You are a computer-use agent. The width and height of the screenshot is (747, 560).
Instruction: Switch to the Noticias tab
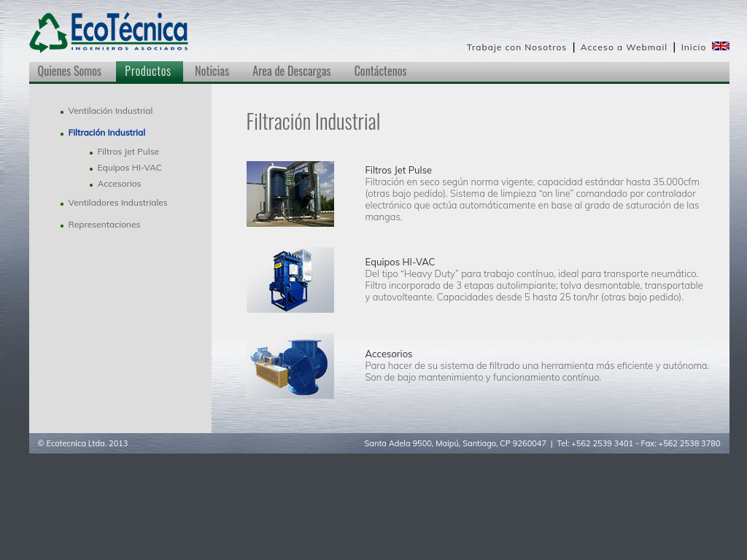tap(212, 71)
